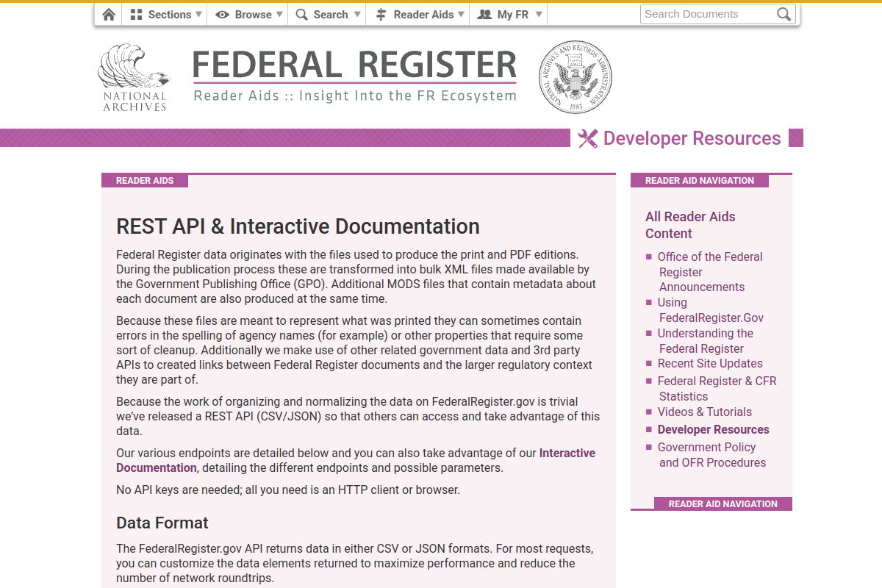Expand the My FR dropdown arrow
The image size is (882, 588).
point(539,14)
